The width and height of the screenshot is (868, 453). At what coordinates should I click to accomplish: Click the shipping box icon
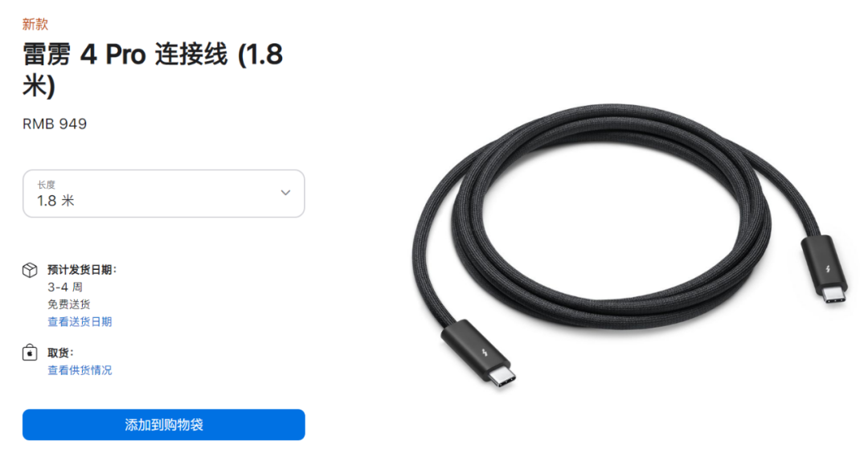30,270
